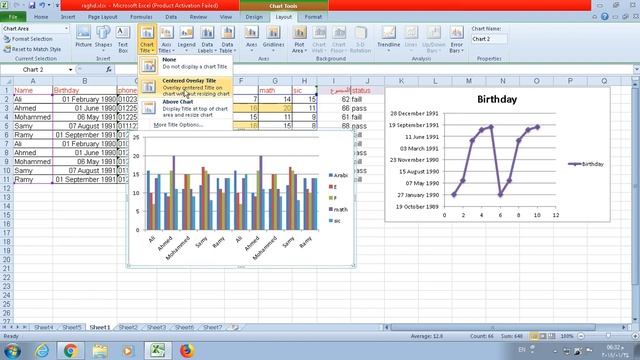
Task: Click the math legend entry
Action: coord(338,209)
